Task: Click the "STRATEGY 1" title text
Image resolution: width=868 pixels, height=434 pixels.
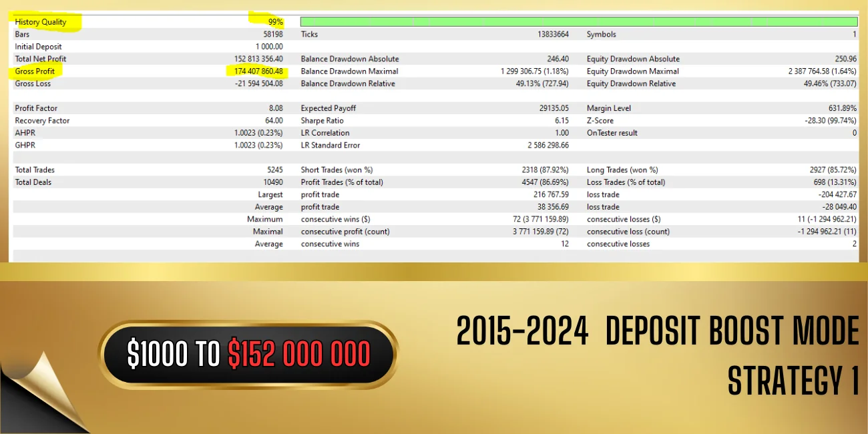Action: click(x=793, y=381)
